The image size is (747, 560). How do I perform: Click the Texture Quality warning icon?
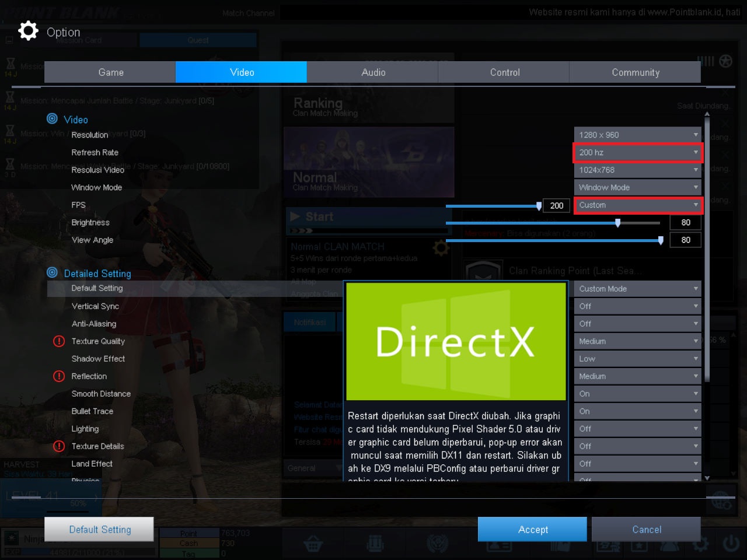pos(59,341)
